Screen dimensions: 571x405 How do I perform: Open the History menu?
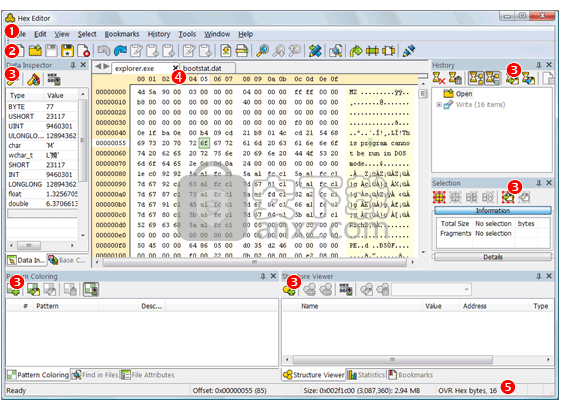click(159, 34)
